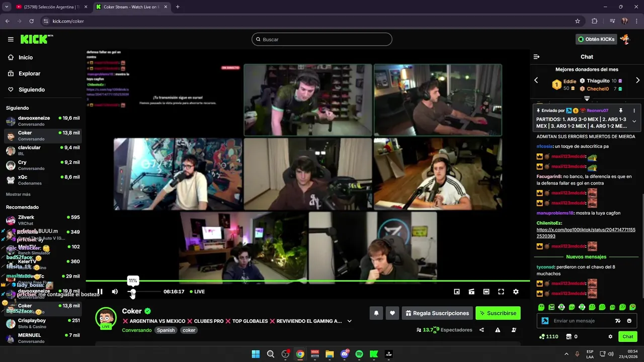
Task: Select the Spanish language tag
Action: [166, 330]
